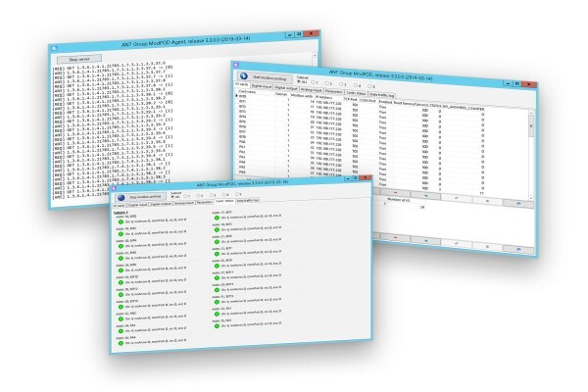Click the Subnet 1 heading in Cards status
This screenshot has width=588, height=392.
pyautogui.click(x=120, y=213)
